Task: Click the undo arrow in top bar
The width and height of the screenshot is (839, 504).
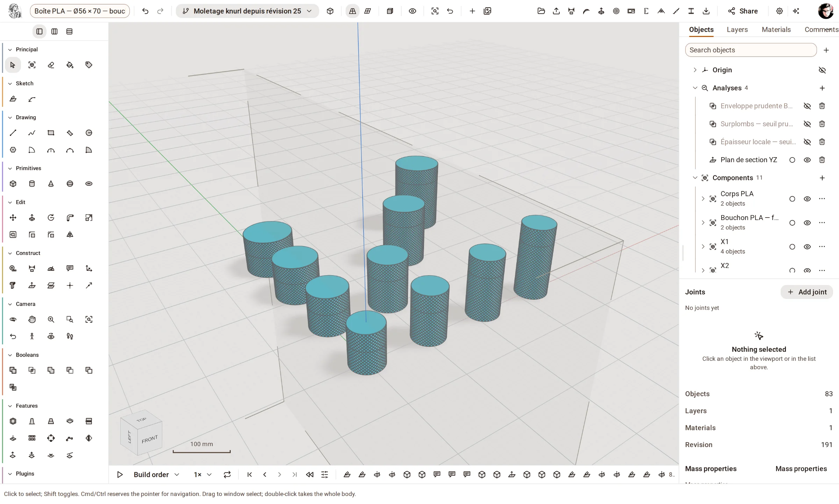Action: (x=145, y=11)
